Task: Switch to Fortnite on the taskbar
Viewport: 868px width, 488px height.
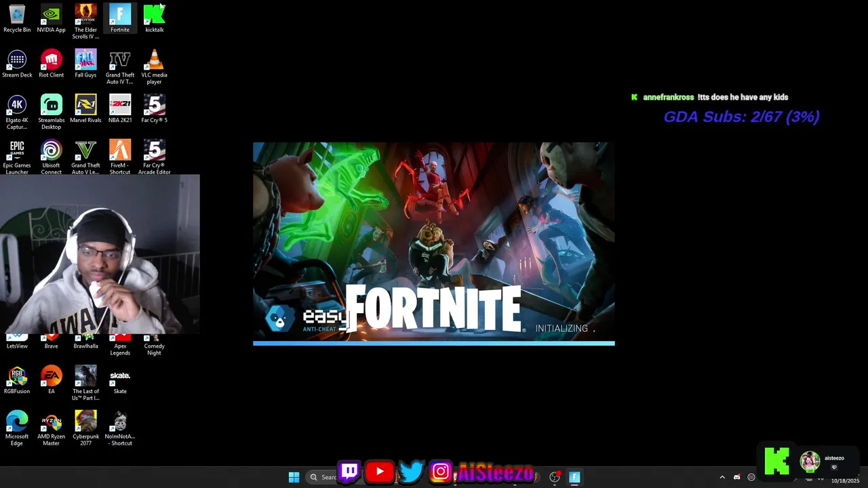Action: click(x=574, y=477)
